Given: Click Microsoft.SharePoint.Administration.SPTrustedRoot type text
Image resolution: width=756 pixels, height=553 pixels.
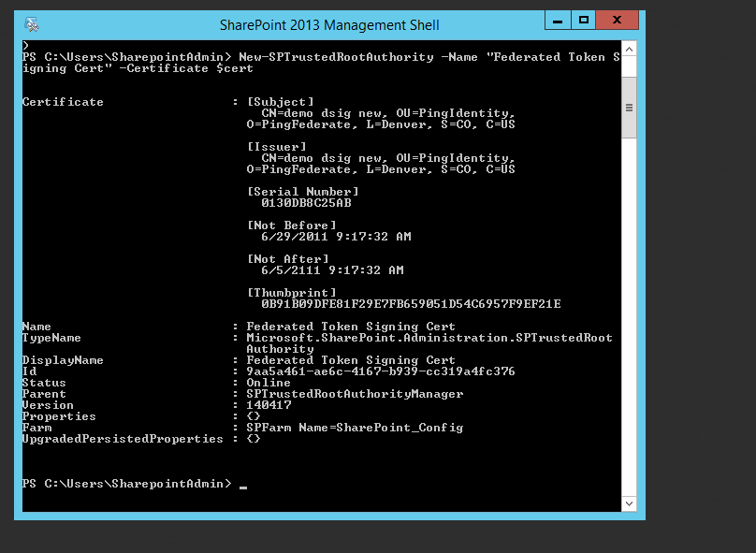Looking at the screenshot, I should coord(429,338).
